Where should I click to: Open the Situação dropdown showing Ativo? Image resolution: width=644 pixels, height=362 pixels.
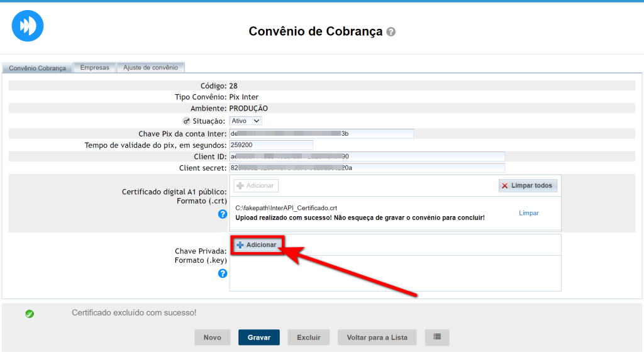click(x=246, y=121)
